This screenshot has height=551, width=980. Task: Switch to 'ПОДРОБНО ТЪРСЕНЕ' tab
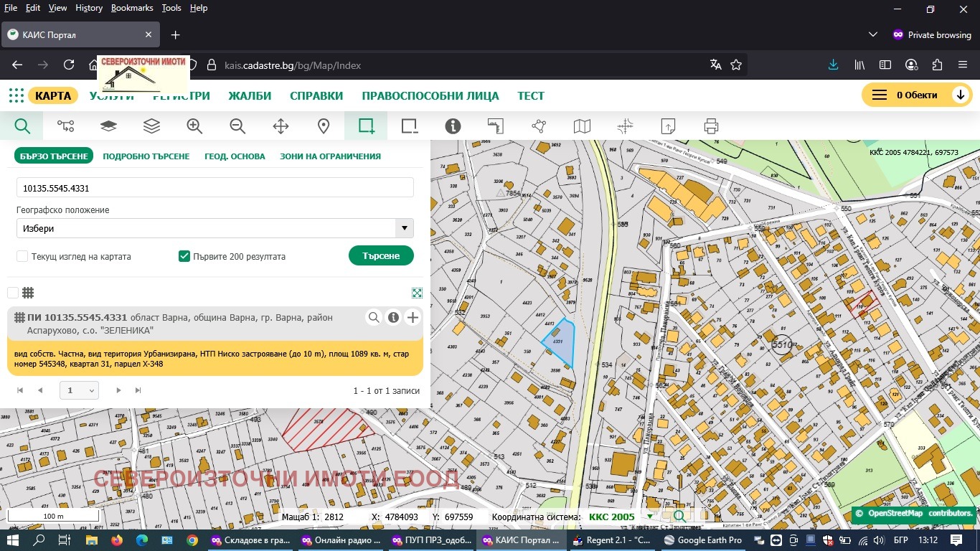point(146,156)
